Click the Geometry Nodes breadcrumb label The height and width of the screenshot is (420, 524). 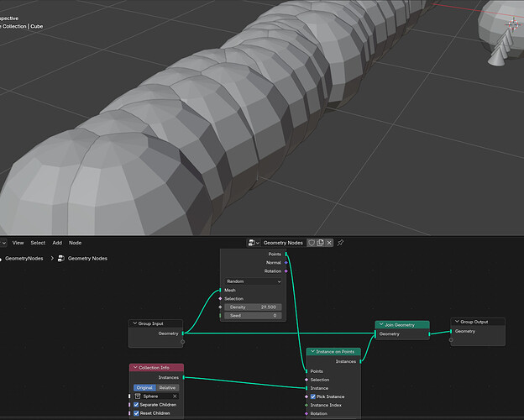click(87, 259)
